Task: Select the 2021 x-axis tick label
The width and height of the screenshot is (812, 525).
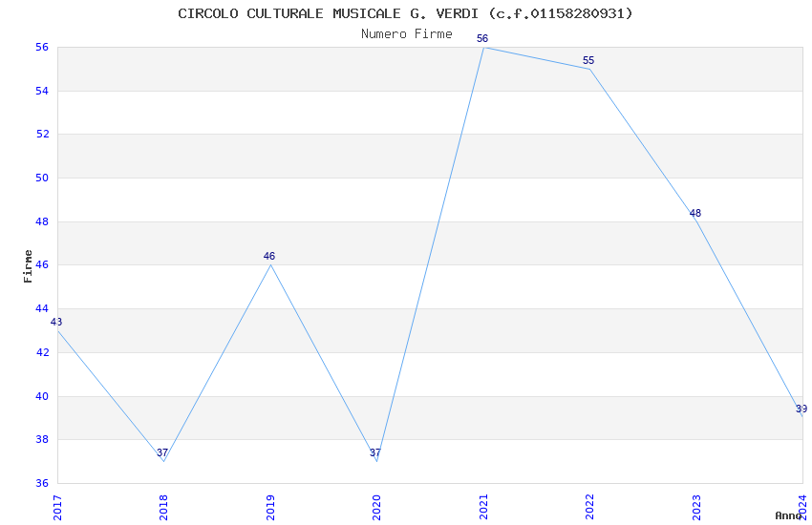Action: [x=483, y=508]
